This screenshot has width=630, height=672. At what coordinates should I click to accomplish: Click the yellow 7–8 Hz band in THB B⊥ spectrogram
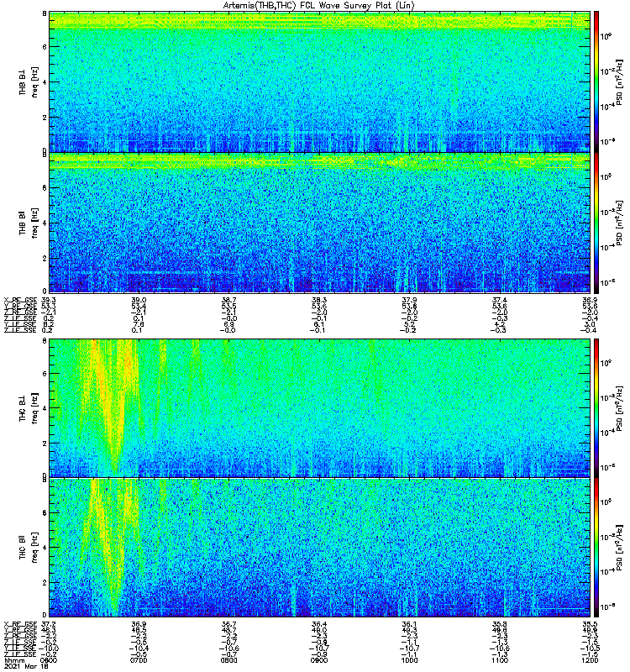point(319,20)
